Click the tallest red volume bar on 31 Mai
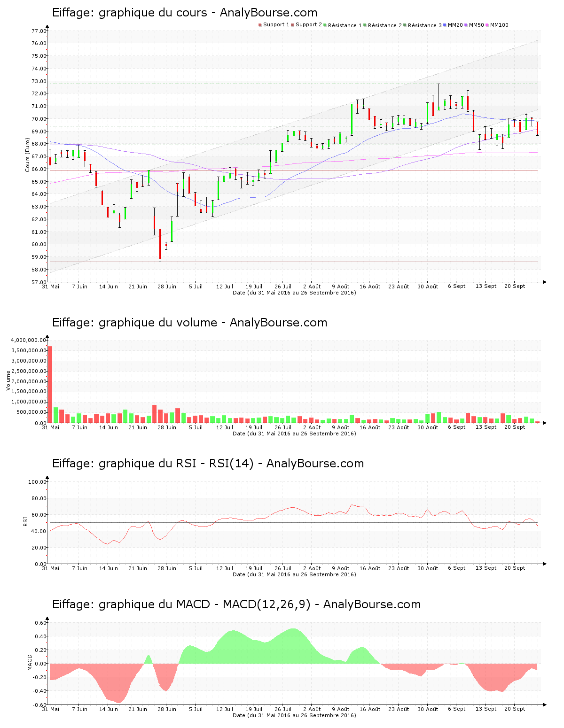 tap(50, 385)
